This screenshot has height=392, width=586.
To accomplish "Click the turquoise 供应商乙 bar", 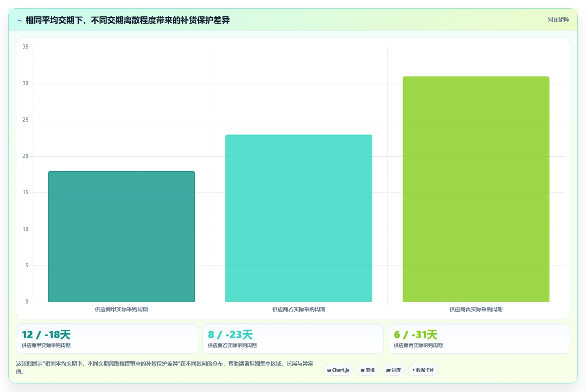I will tap(299, 218).
